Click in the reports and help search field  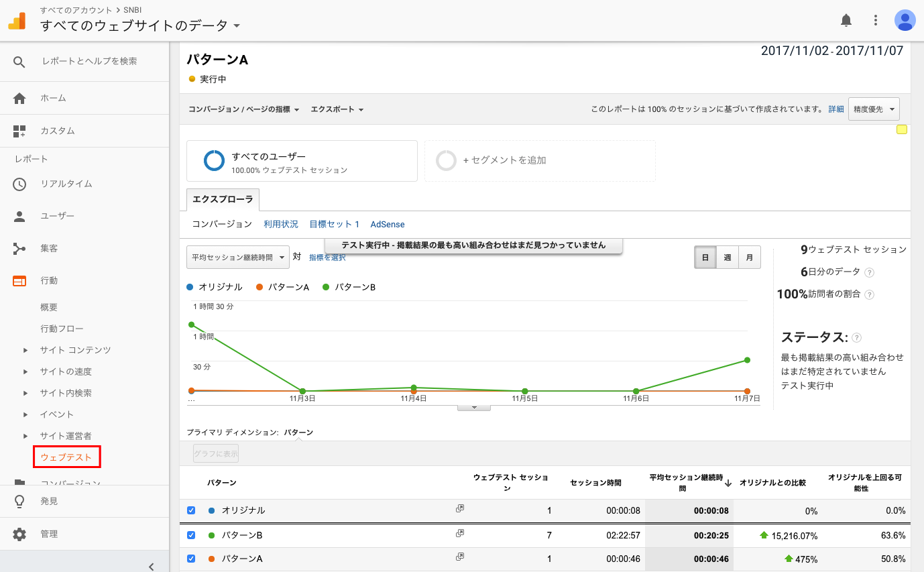[90, 62]
